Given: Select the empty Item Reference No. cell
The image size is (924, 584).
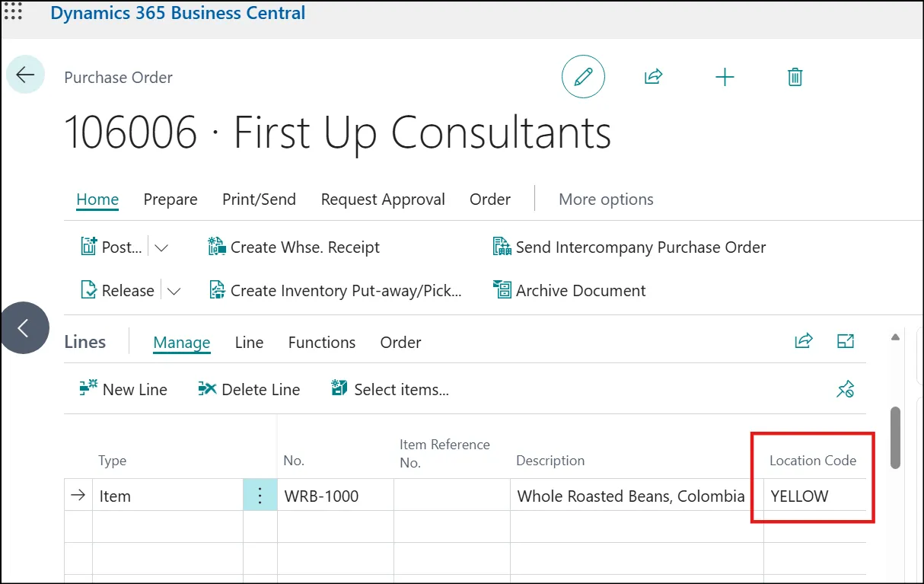Looking at the screenshot, I should pyautogui.click(x=452, y=496).
